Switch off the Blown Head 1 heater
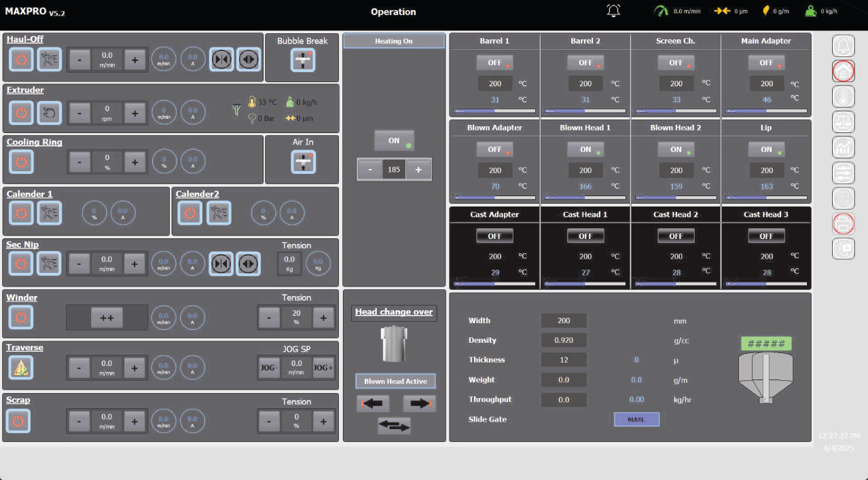This screenshot has height=480, width=868. click(585, 149)
